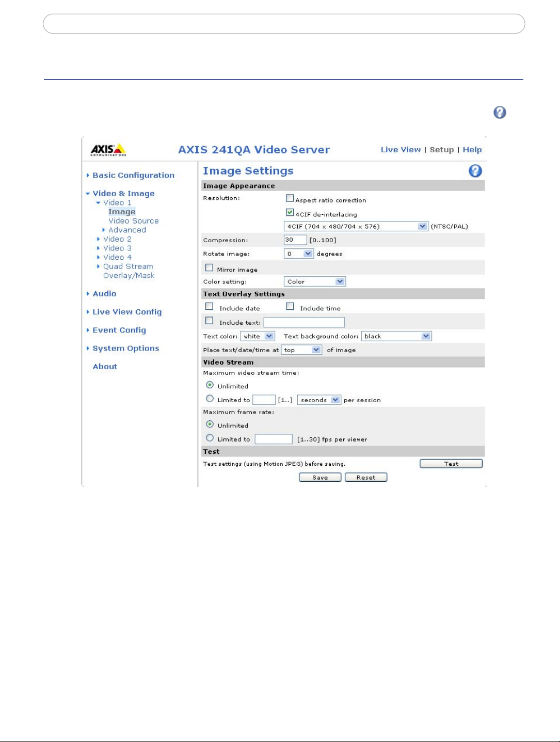Viewport: 560px width, 742px height.
Task: Collapse Video & Image section
Action: tap(123, 193)
